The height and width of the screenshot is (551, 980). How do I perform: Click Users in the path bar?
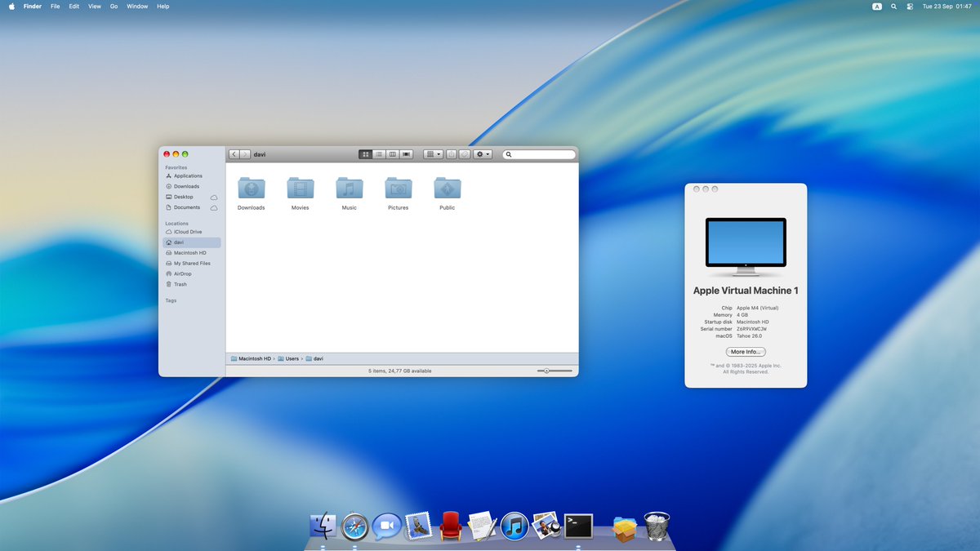pyautogui.click(x=288, y=358)
